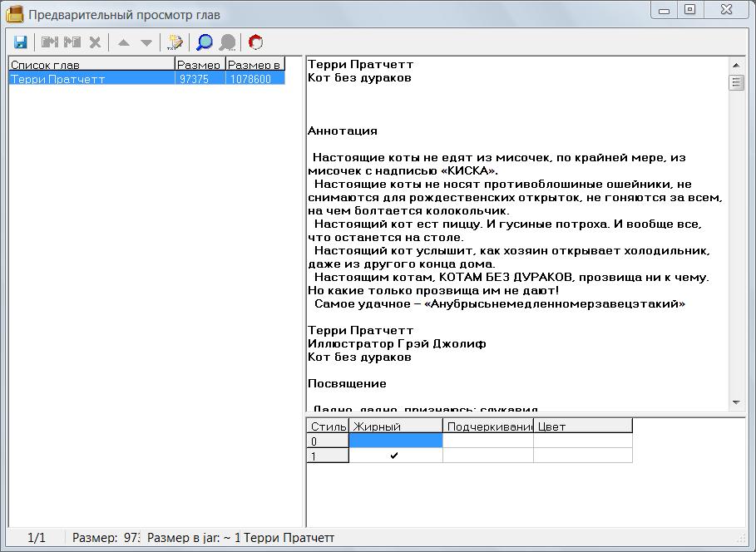The width and height of the screenshot is (756, 552).
Task: Select the Терри Пратчетт chapter row
Action: [x=91, y=79]
